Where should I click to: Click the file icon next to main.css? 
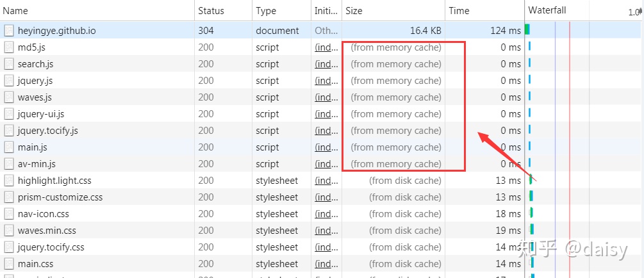point(9,264)
